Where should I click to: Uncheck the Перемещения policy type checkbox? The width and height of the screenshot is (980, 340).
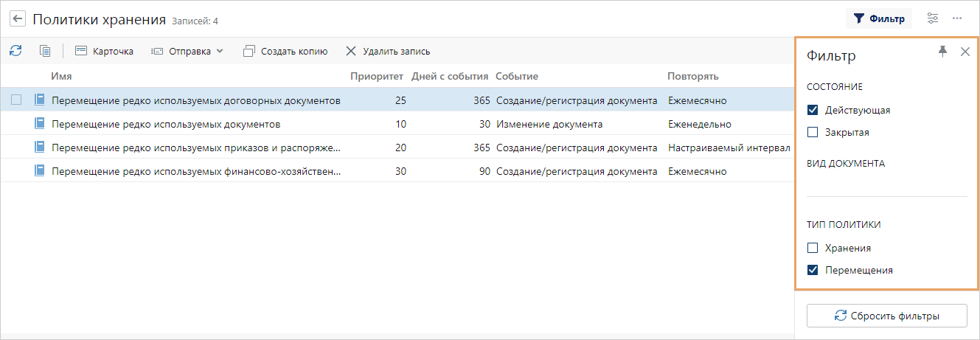tap(813, 270)
